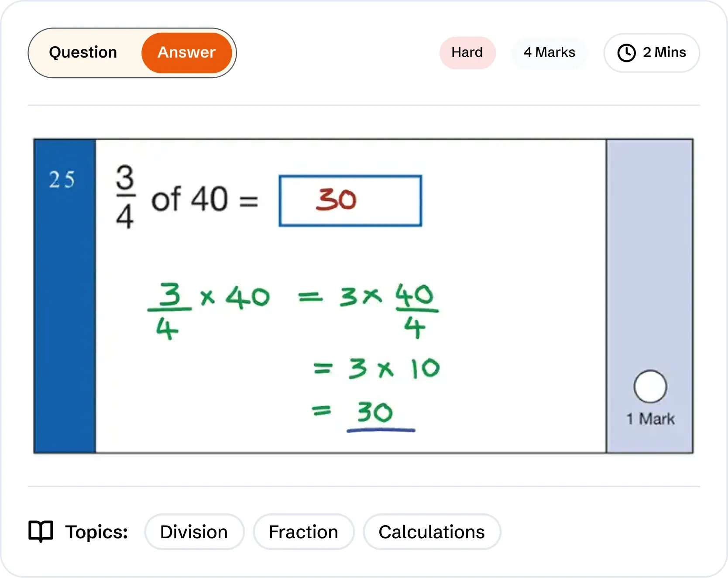Select the Answer tab
The height and width of the screenshot is (578, 728).
point(186,52)
